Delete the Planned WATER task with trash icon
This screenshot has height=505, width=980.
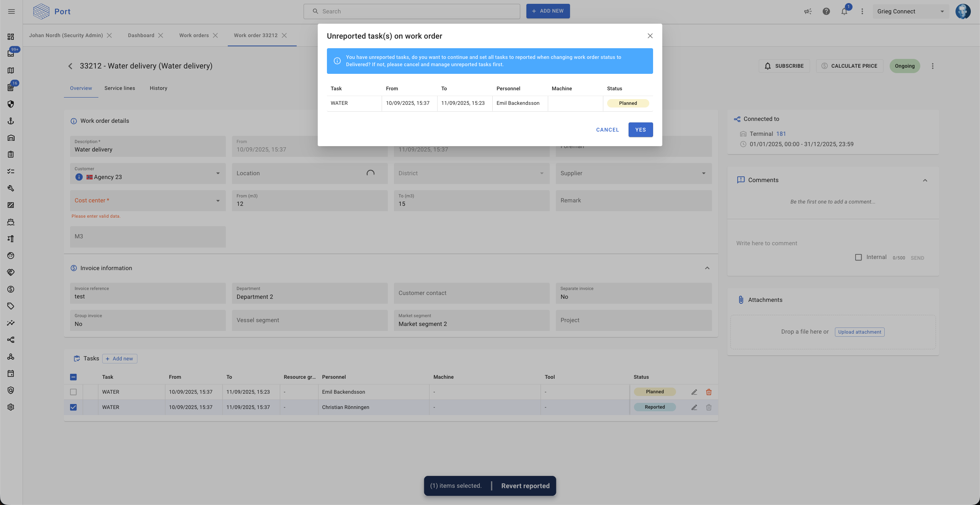point(709,392)
